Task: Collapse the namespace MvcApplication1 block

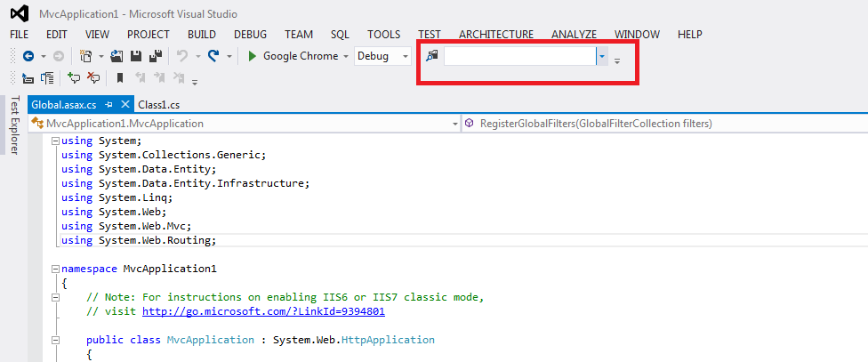Action: [55, 269]
